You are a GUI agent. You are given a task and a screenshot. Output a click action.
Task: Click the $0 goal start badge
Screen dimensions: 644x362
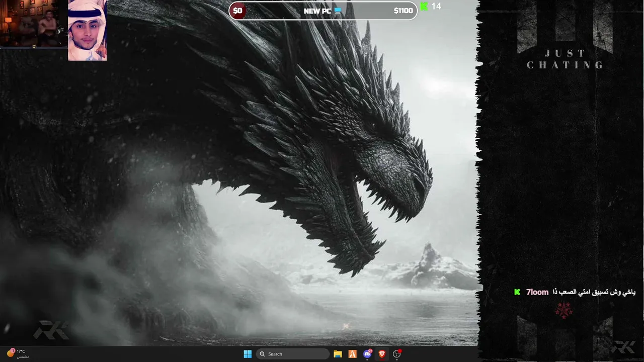coord(237,11)
